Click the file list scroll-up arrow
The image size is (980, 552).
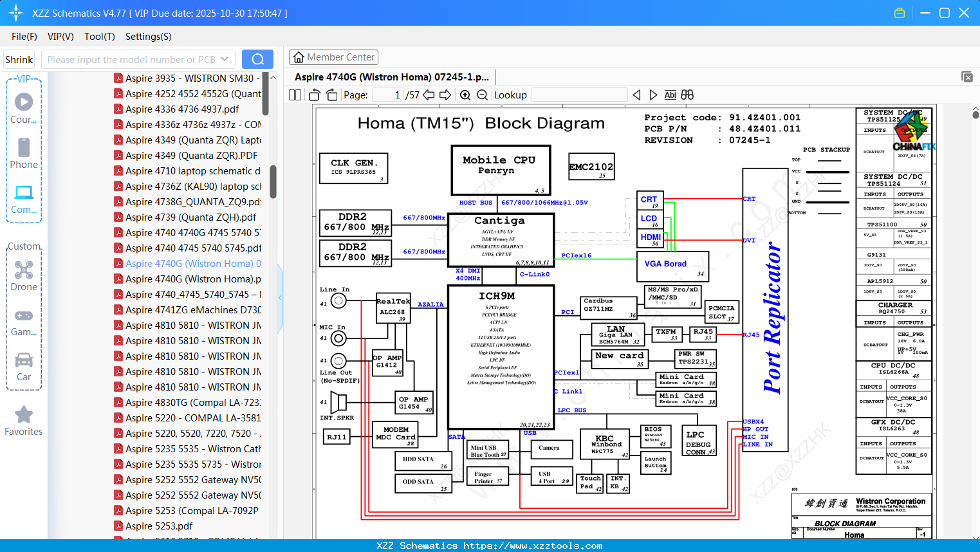click(x=273, y=77)
